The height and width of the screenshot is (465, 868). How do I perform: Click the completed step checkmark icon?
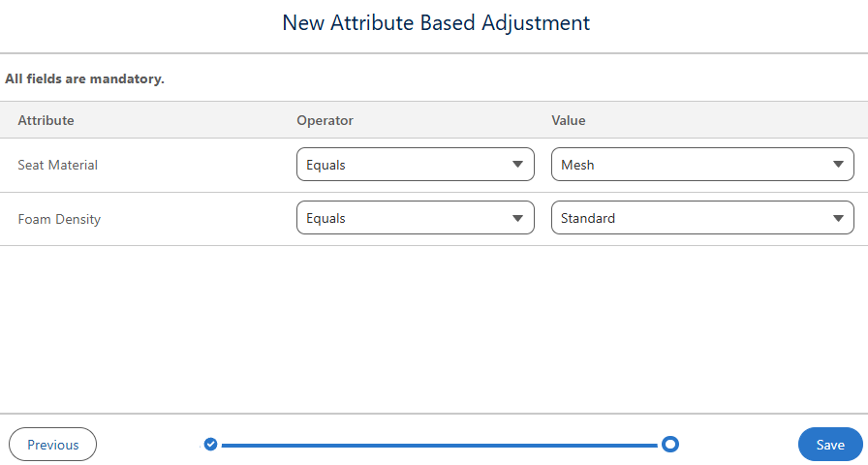click(x=210, y=444)
